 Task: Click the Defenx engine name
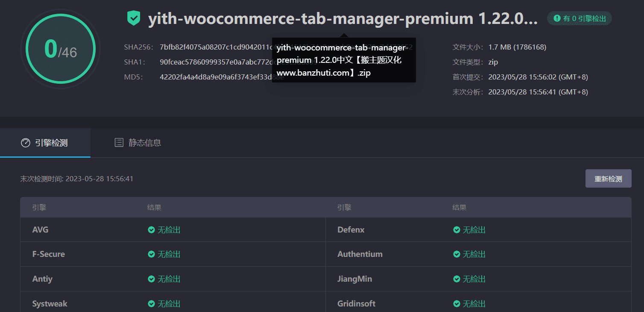tap(351, 230)
